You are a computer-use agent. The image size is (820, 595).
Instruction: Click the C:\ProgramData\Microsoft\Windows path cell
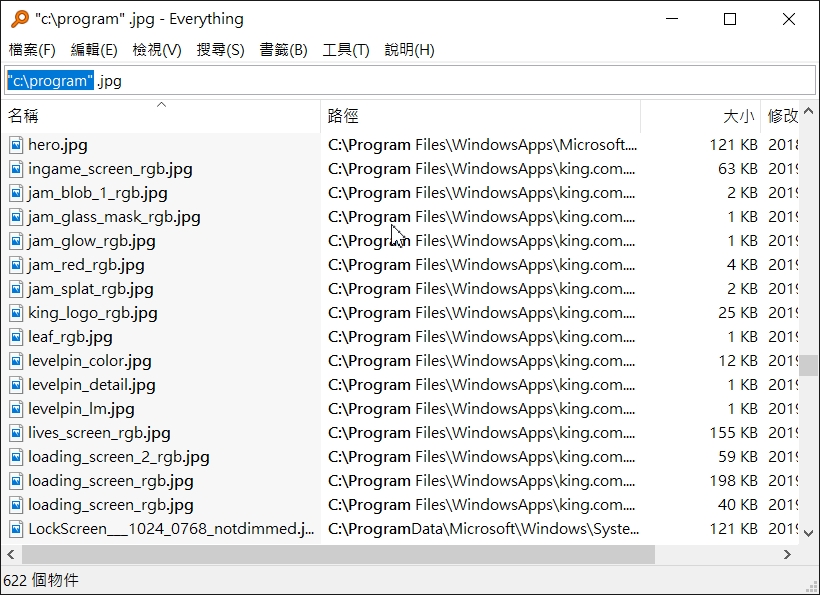(x=483, y=530)
